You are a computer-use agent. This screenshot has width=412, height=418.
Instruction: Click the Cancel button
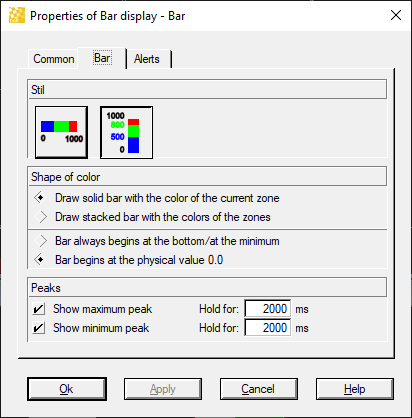click(x=259, y=389)
